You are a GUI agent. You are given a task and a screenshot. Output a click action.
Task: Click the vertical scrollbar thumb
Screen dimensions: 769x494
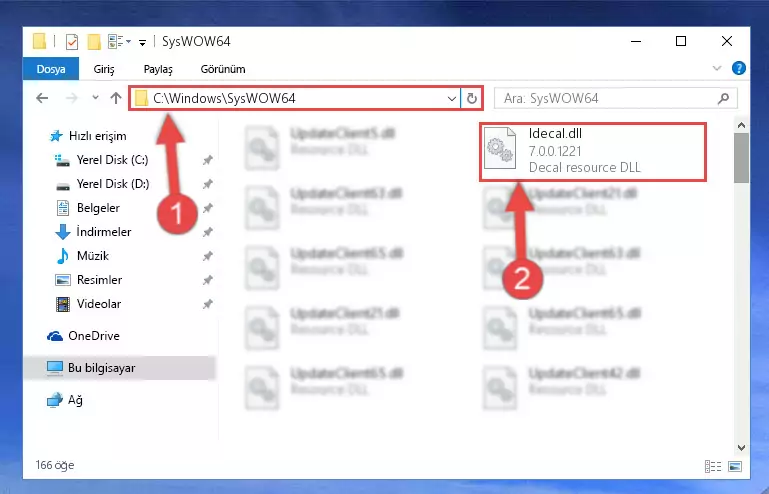[x=742, y=157]
